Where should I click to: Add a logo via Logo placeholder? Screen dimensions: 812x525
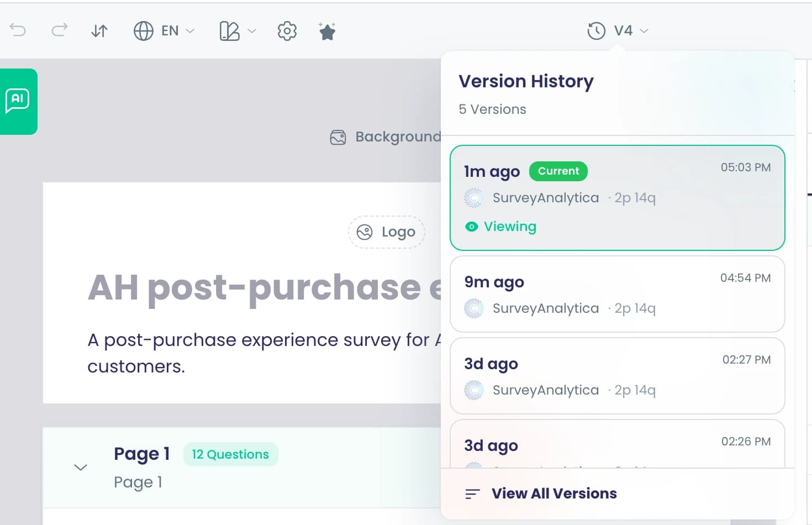tap(387, 232)
